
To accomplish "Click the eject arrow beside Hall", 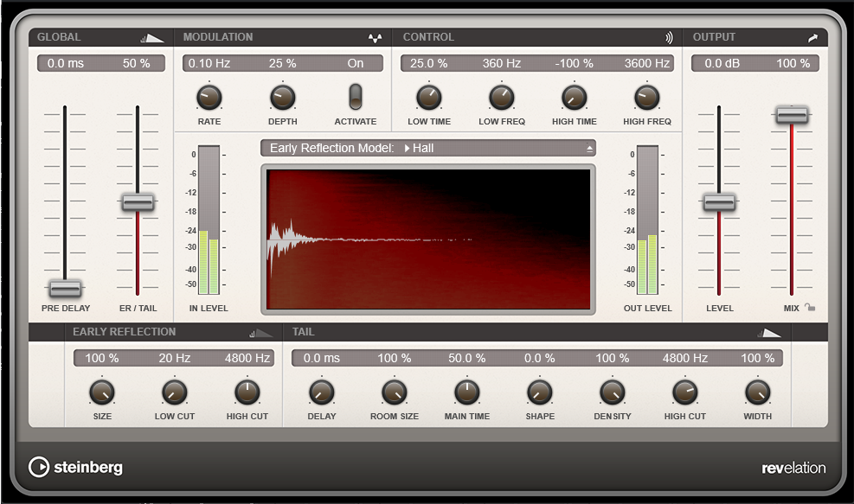I will click(590, 149).
